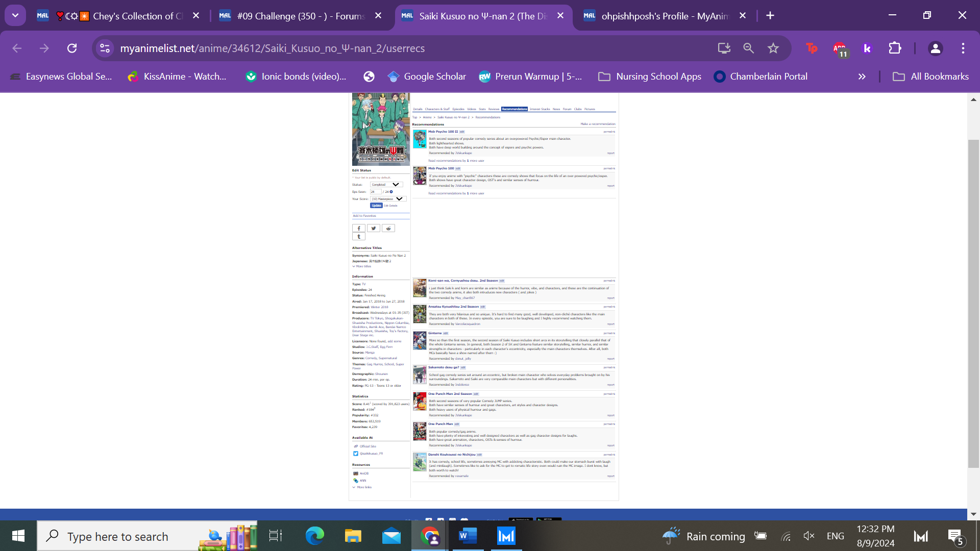Screen dimensions: 980x551
Task: Open browser zoom magnifier icon
Action: click(x=748, y=48)
